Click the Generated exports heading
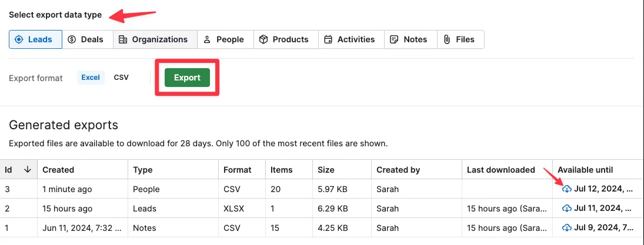Screen dimensions: 644x245 (x=64, y=125)
